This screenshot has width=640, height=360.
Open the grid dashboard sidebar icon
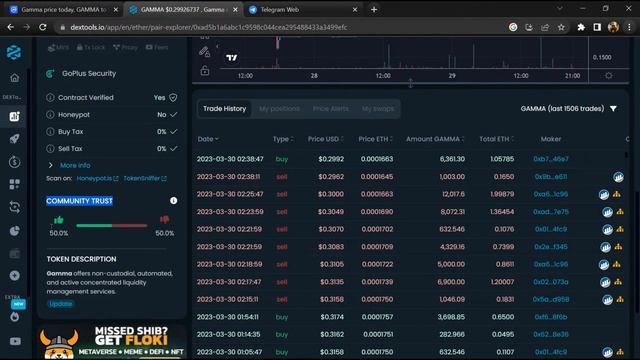(15, 184)
